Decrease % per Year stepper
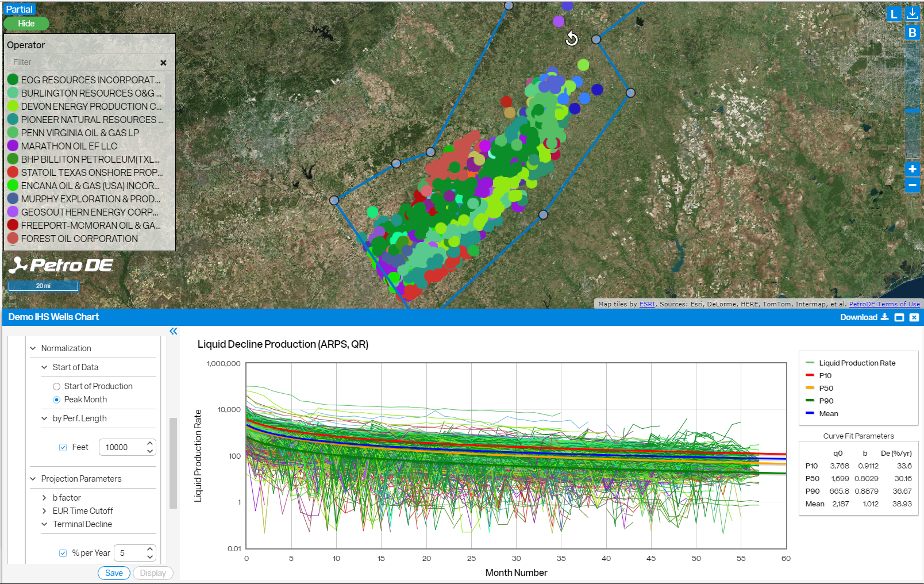The height and width of the screenshot is (584, 924). tap(150, 557)
